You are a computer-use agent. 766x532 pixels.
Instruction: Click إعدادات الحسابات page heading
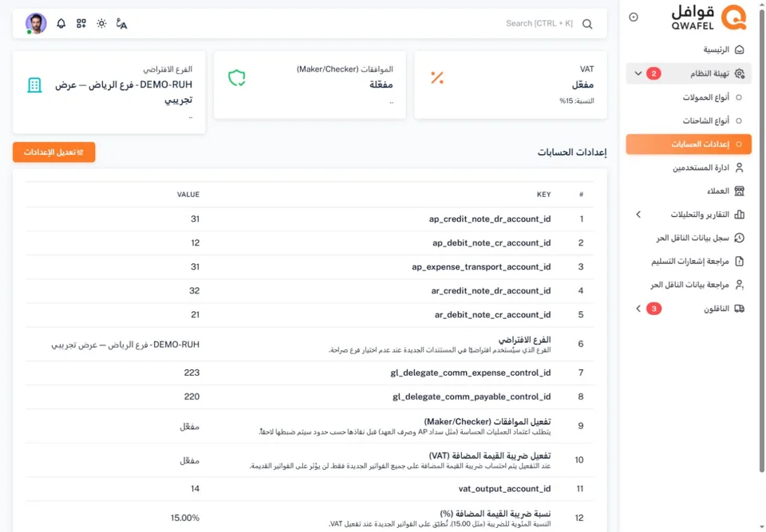pyautogui.click(x=572, y=152)
